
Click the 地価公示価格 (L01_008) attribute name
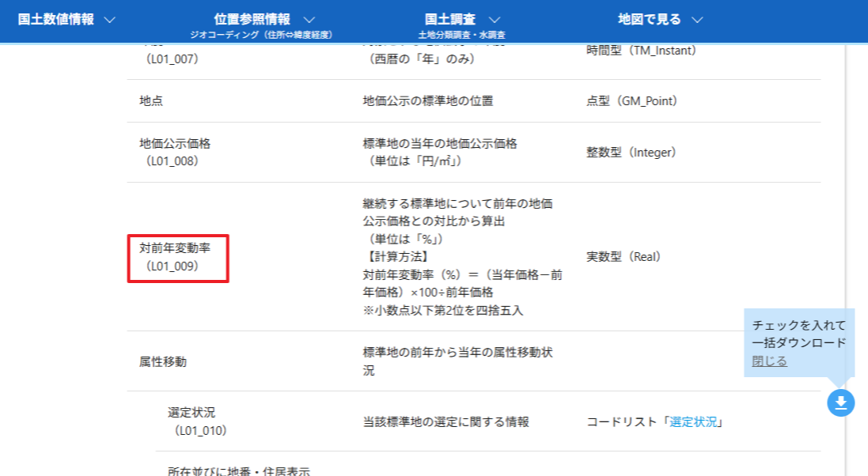175,152
